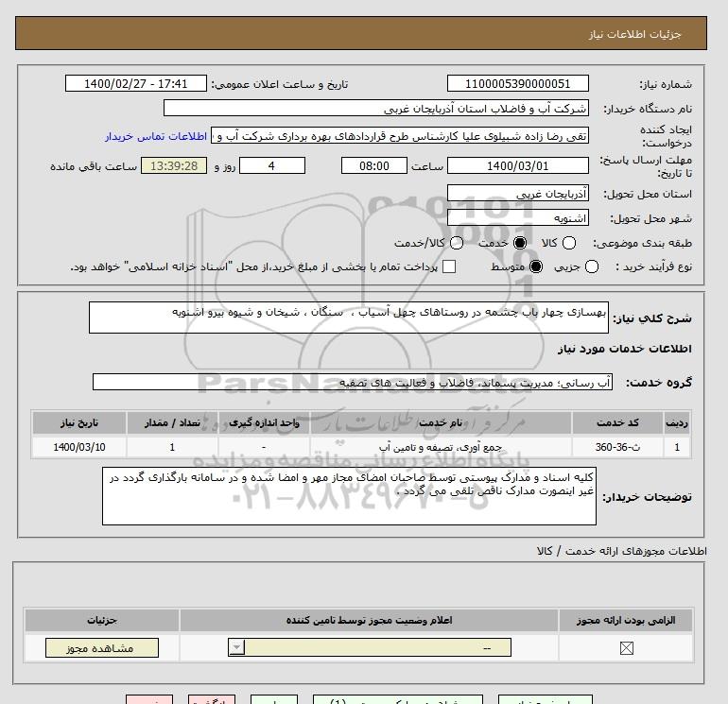This screenshot has width=728, height=704.
Task: Choose the جزیی purchase process option
Action: coord(592,266)
